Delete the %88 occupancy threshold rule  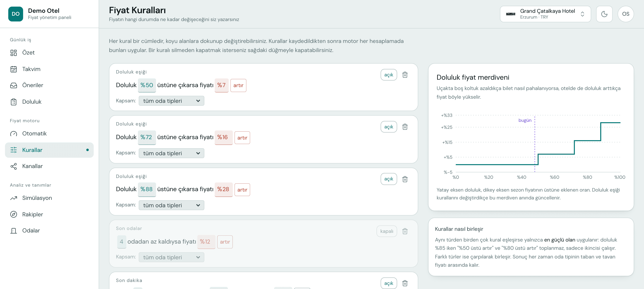pos(405,179)
